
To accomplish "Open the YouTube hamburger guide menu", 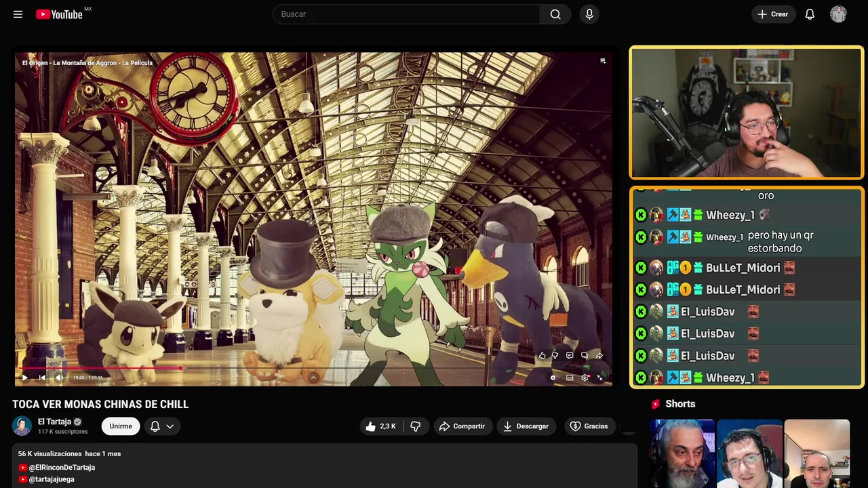I will click(18, 14).
